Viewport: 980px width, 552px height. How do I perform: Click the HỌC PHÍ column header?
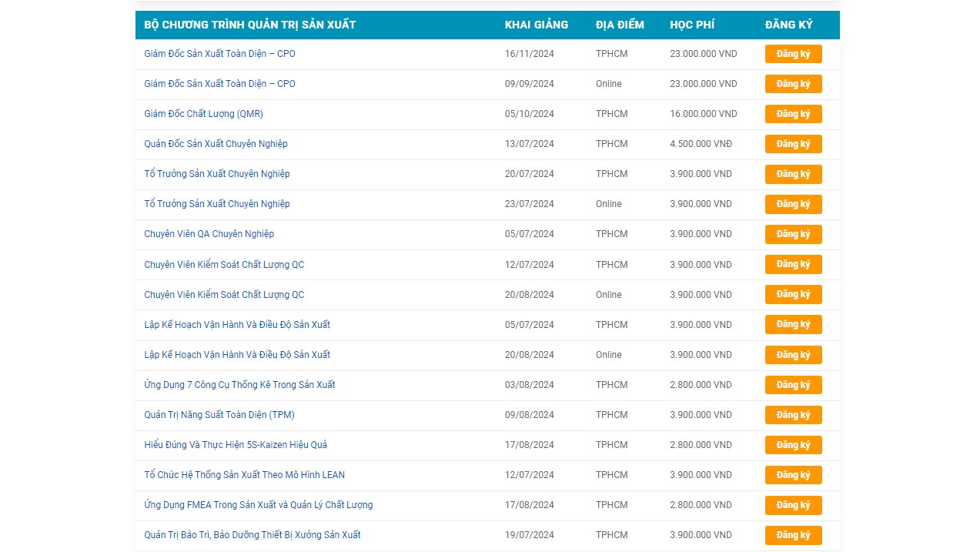pyautogui.click(x=692, y=25)
